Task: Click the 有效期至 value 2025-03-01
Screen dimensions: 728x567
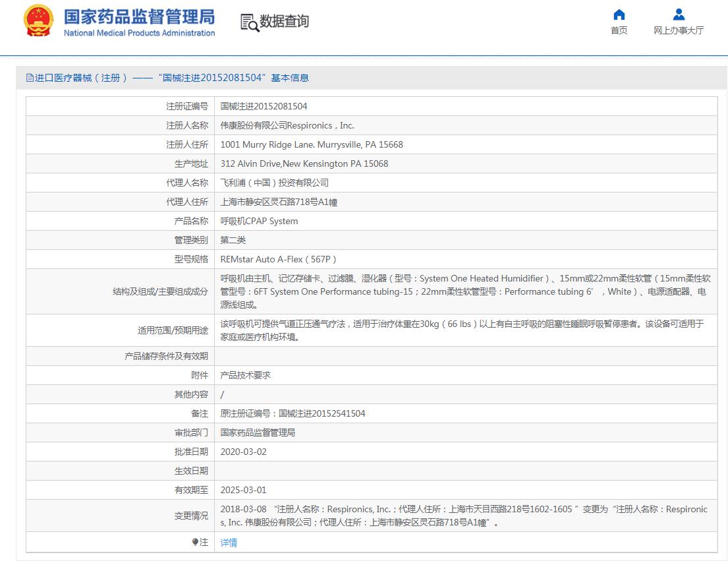Action: click(x=243, y=490)
